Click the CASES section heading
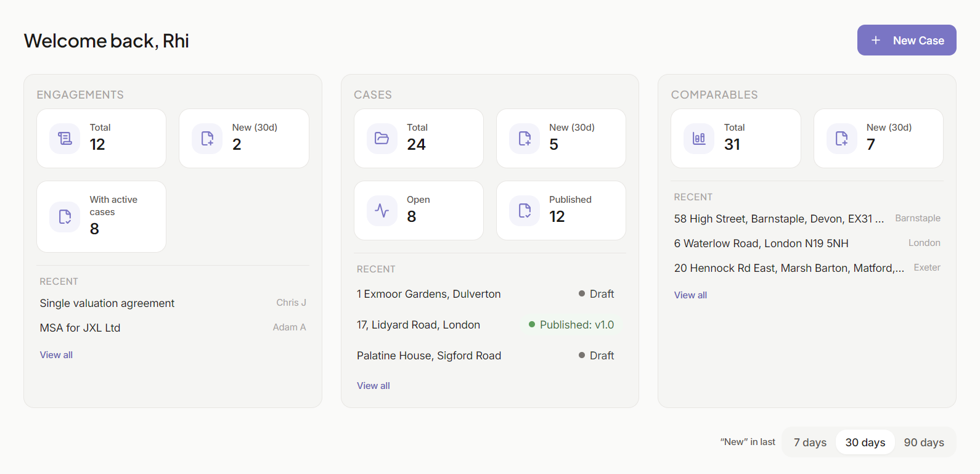The height and width of the screenshot is (474, 980). tap(373, 95)
